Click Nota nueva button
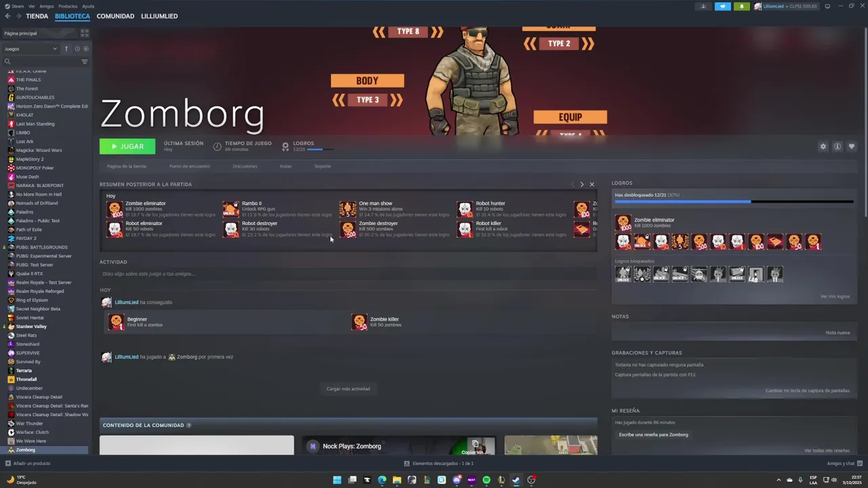This screenshot has height=488, width=868. [x=837, y=333]
